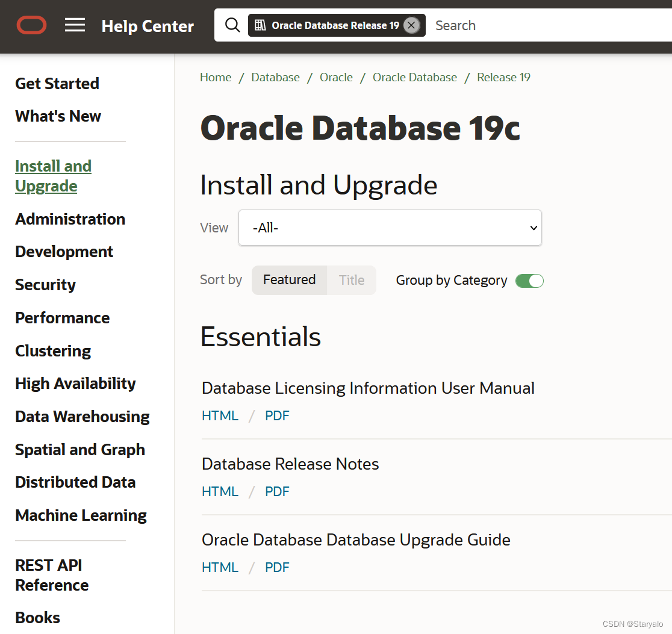
Task: Open High Availability section
Action: 75,384
